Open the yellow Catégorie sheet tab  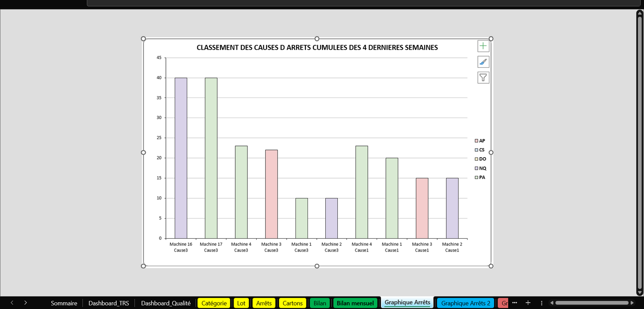coord(214,303)
